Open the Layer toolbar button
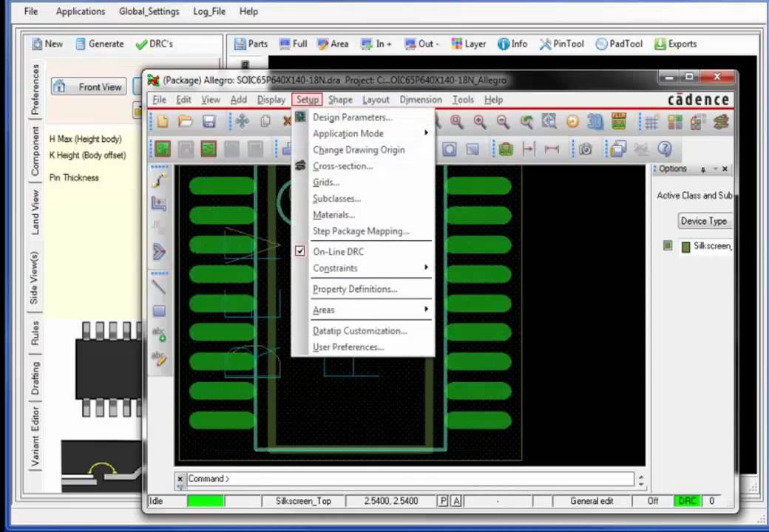The image size is (769, 532). (469, 44)
